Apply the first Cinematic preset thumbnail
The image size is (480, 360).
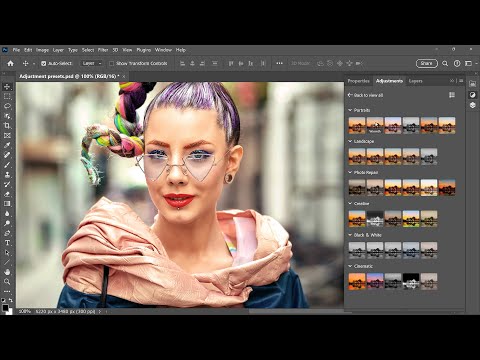click(357, 281)
